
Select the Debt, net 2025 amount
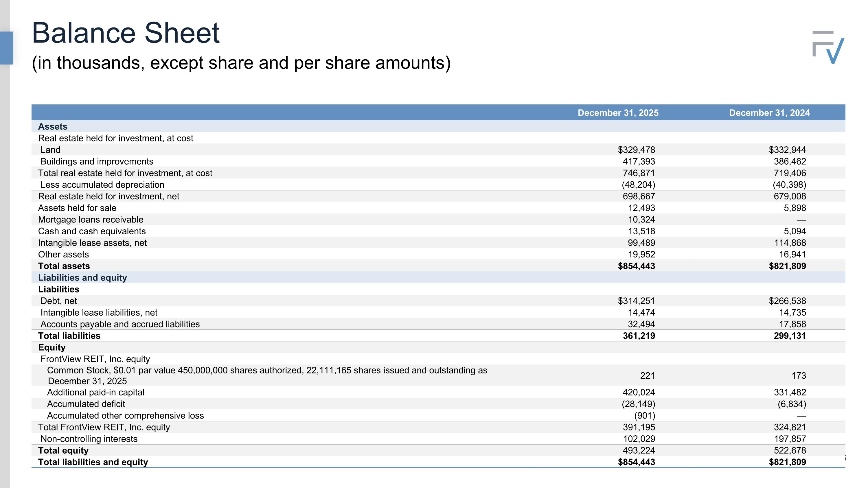click(x=636, y=301)
